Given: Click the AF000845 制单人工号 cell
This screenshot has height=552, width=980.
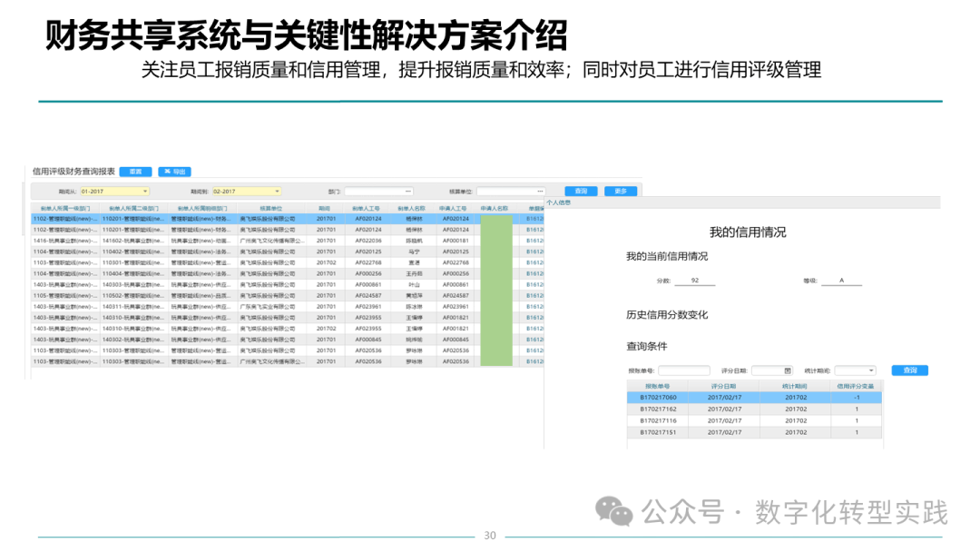Looking at the screenshot, I should coord(368,340).
